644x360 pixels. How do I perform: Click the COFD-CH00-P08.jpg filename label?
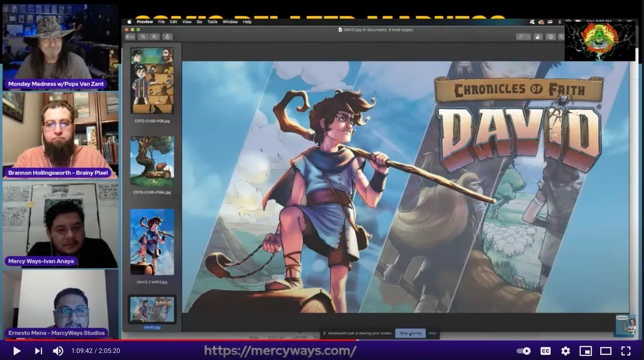152,121
